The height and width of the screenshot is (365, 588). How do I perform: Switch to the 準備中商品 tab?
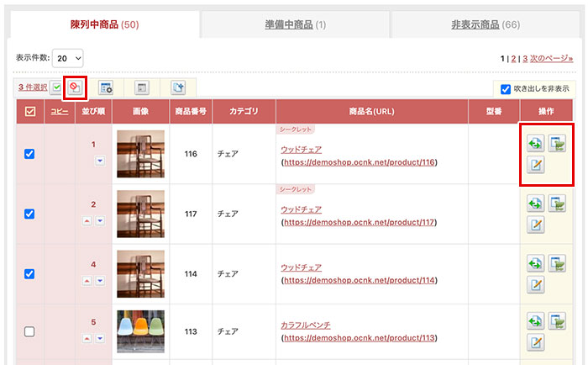coord(296,24)
